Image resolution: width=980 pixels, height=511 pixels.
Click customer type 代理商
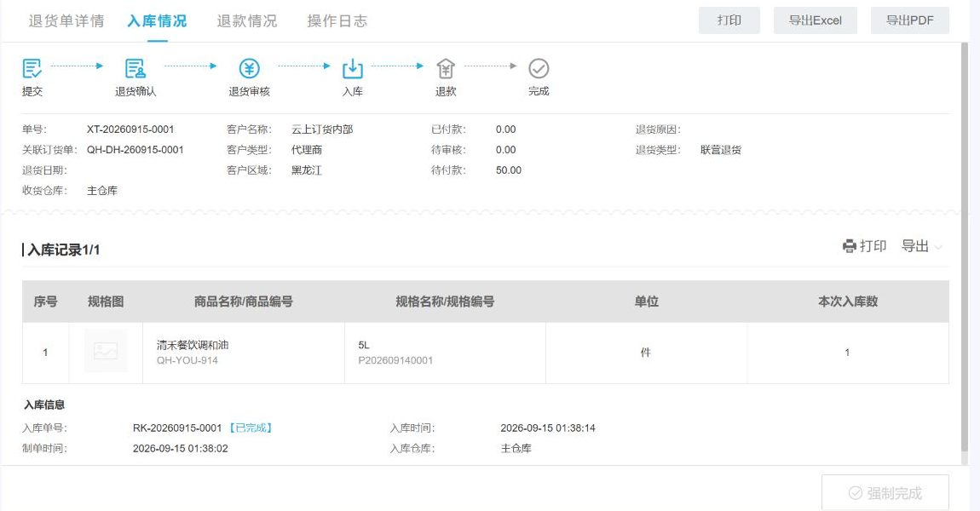[307, 150]
